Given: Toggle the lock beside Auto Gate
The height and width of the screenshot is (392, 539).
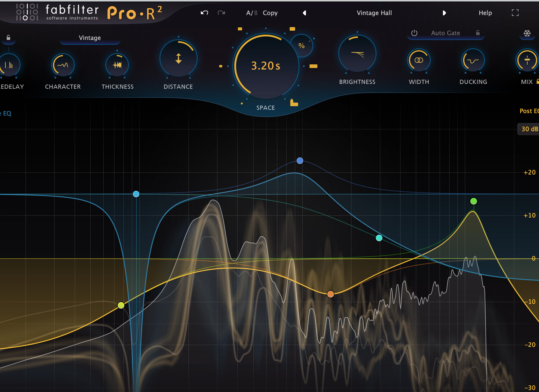Looking at the screenshot, I should click(x=478, y=33).
